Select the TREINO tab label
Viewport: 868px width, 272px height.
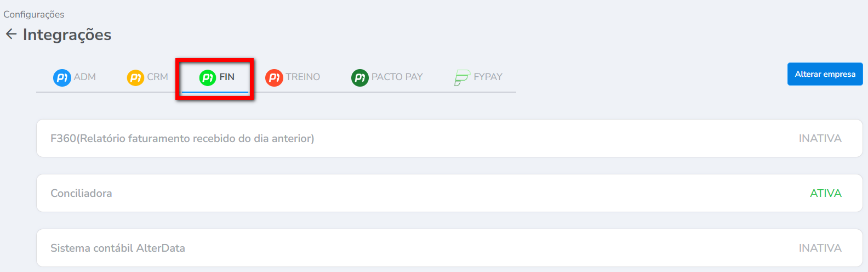pyautogui.click(x=303, y=77)
